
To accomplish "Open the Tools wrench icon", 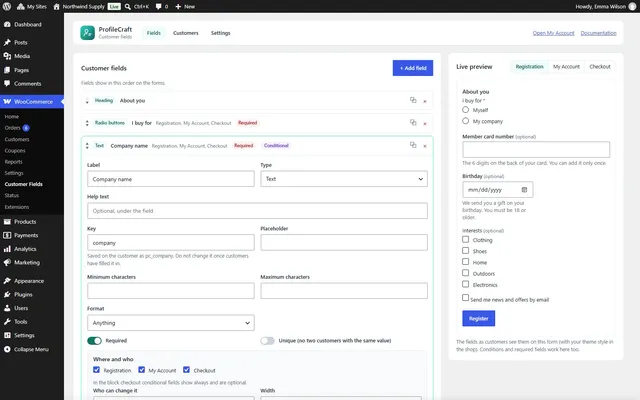I will pos(7,322).
